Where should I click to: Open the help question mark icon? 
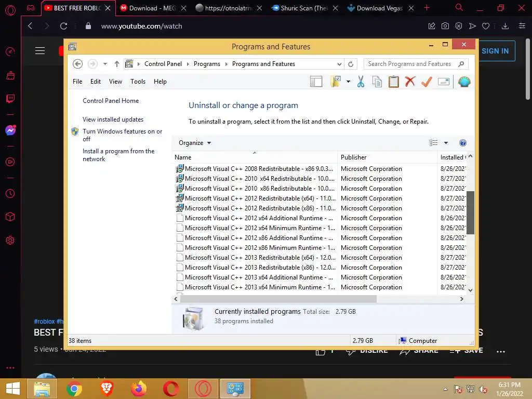pos(463,143)
